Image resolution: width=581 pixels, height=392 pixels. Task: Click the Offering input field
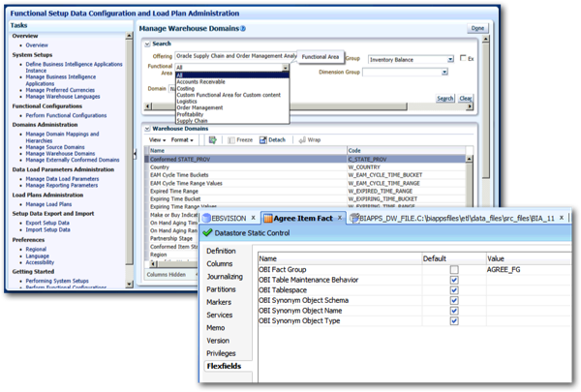click(235, 56)
